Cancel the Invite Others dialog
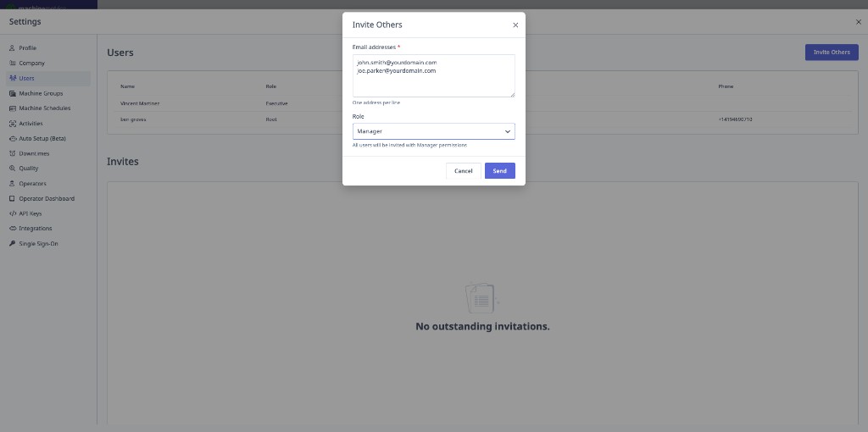Image resolution: width=868 pixels, height=432 pixels. click(x=464, y=171)
